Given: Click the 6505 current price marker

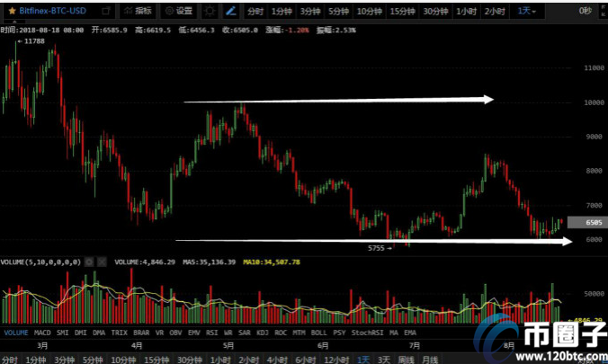Looking at the screenshot, I should point(592,221).
